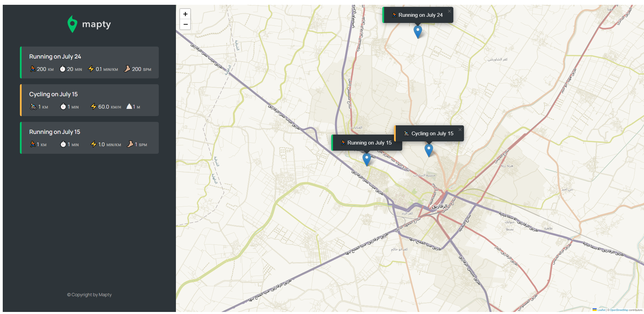The height and width of the screenshot is (314, 644).
Task: Click the mountain elevation icon in Cycling workout
Action: (129, 106)
